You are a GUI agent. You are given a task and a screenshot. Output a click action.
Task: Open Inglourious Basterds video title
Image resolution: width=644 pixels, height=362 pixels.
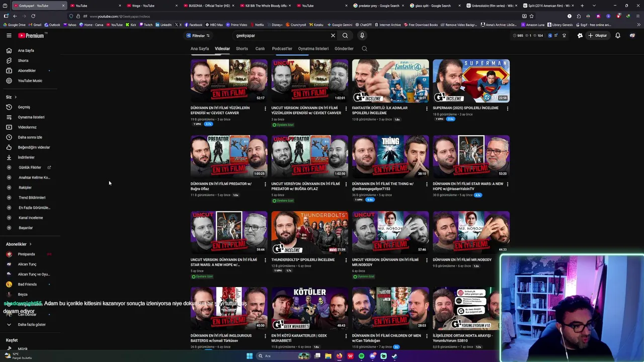221,338
